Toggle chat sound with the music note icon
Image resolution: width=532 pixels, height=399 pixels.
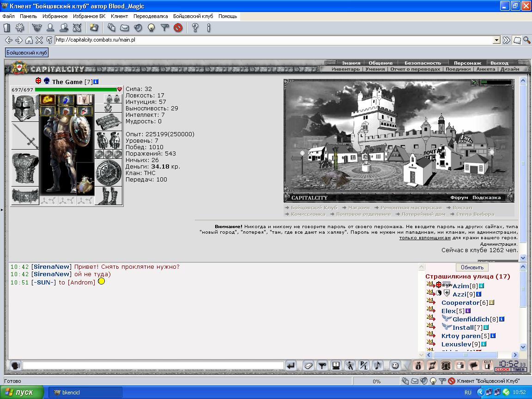[377, 365]
